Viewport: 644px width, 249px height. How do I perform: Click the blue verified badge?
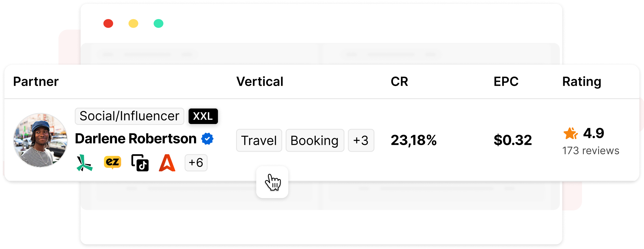click(207, 139)
